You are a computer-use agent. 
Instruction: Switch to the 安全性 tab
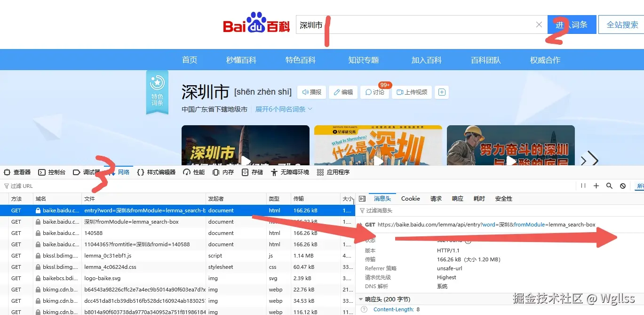click(x=504, y=199)
